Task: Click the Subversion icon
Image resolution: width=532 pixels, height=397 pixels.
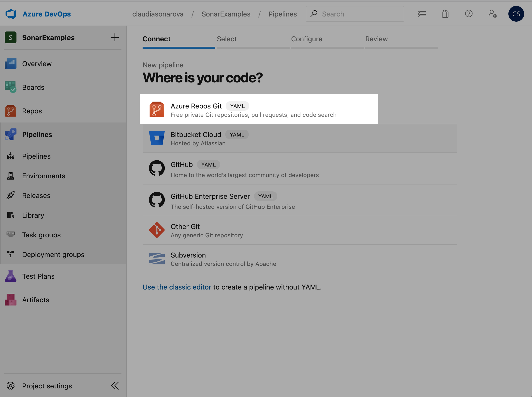Action: pos(157,258)
